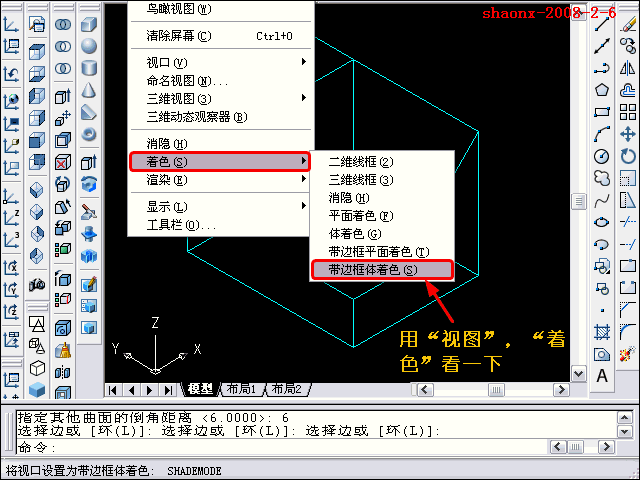Viewport: 640px width, 480px height.
Task: Go to previous layout tab button
Action: pyautogui.click(x=131, y=390)
